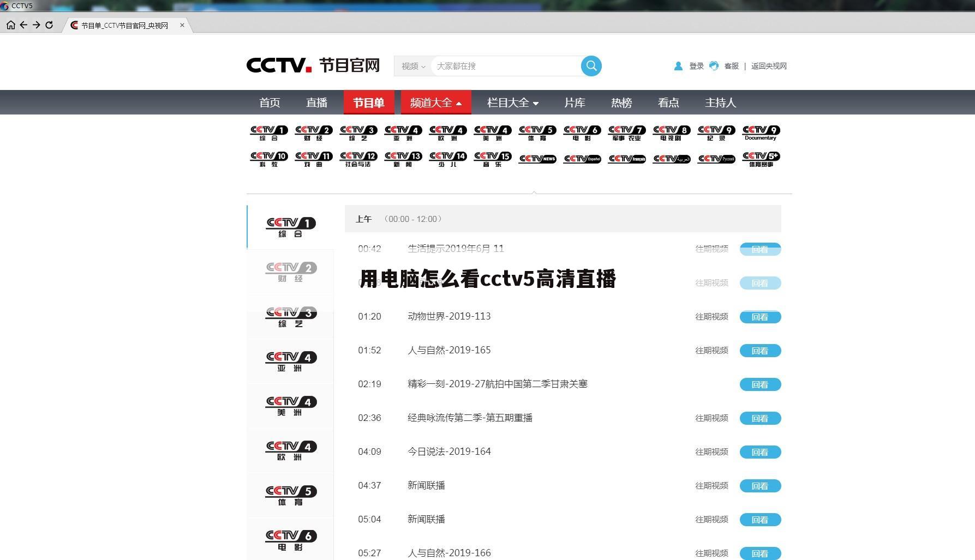This screenshot has width=975, height=560.
Task: Select CCTV4 美洲 in the left sidebar
Action: click(290, 406)
